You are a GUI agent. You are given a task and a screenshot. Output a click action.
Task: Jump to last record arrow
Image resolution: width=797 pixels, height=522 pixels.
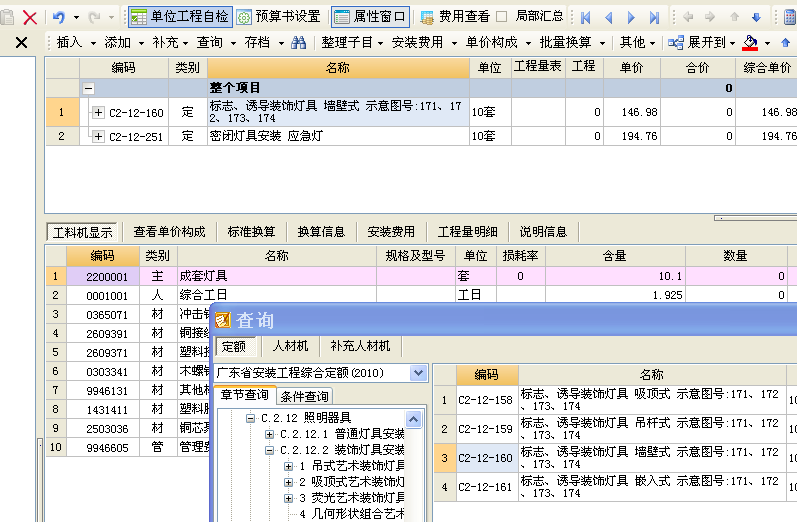click(655, 18)
